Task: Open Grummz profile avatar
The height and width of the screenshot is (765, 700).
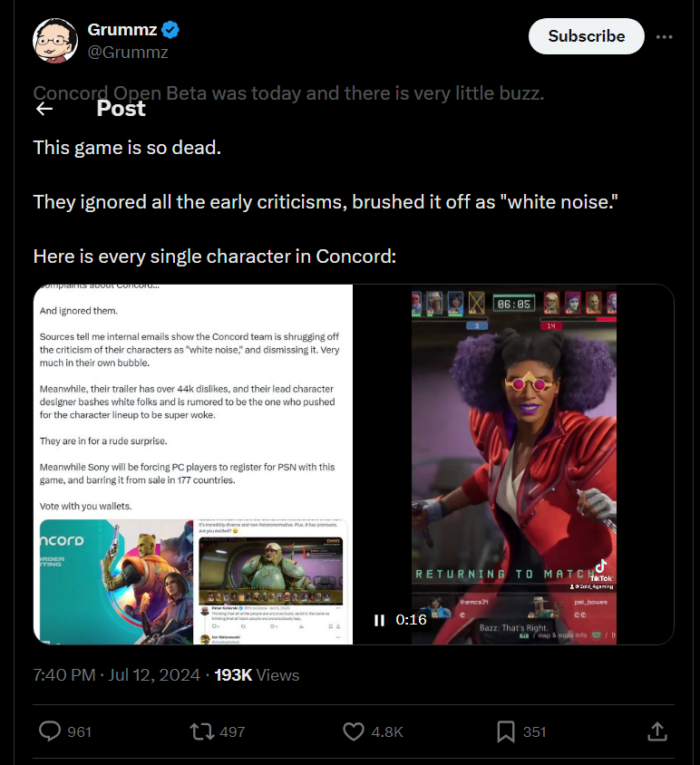Action: [55, 41]
